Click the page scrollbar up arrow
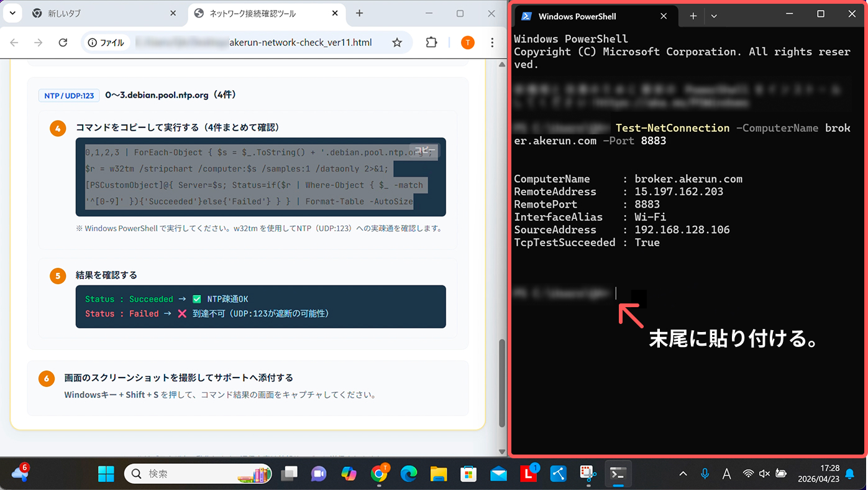Screen dimensions: 868x490 [502, 65]
